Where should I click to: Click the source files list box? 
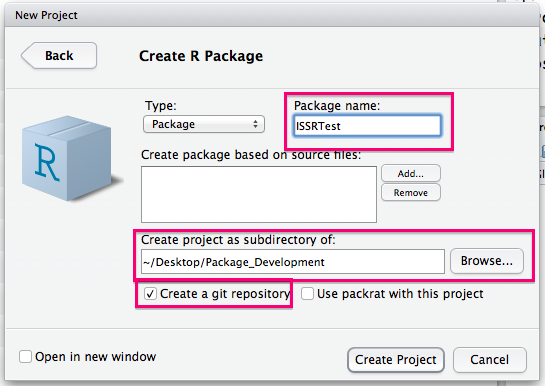pyautogui.click(x=259, y=194)
